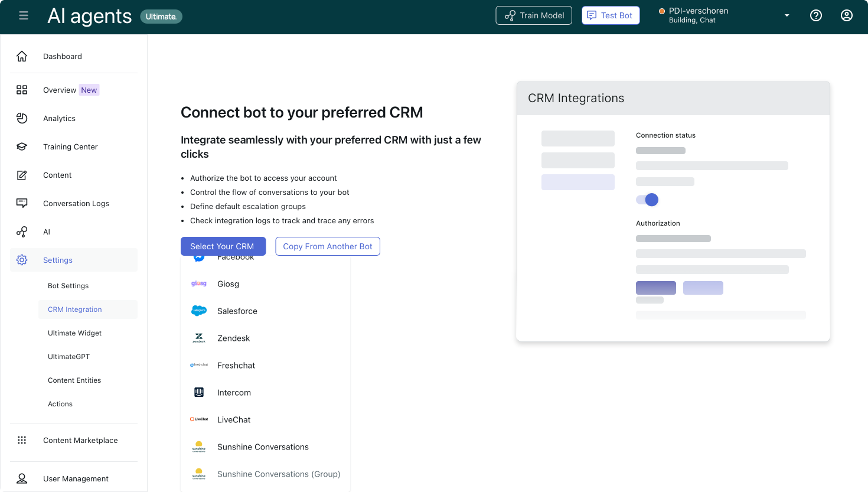Screen dimensions: 868x492
Task: Choose Giosg from the CRM list
Action: point(266,284)
